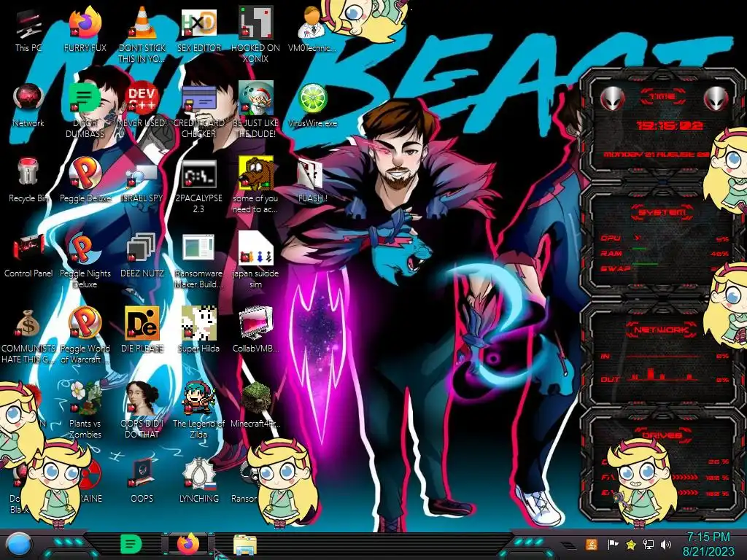
Task: Launch Plants vs Zombies shortcut
Action: point(85,411)
